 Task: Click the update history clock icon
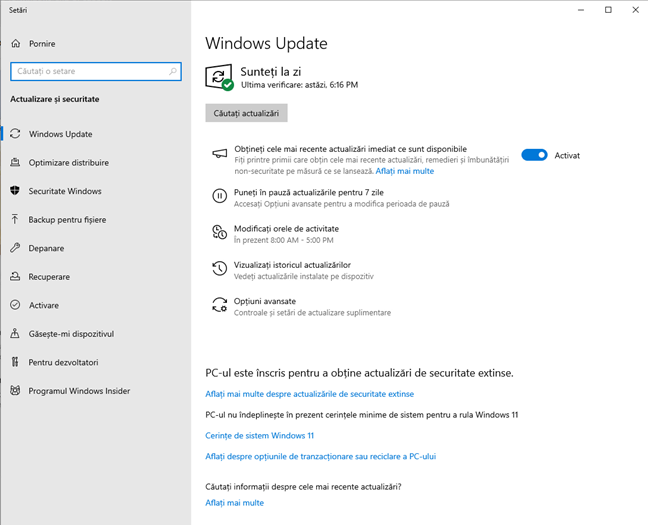tap(220, 269)
